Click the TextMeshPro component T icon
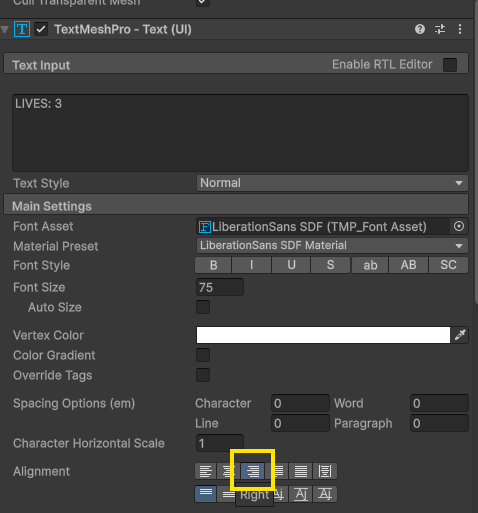The image size is (478, 513). 22,29
